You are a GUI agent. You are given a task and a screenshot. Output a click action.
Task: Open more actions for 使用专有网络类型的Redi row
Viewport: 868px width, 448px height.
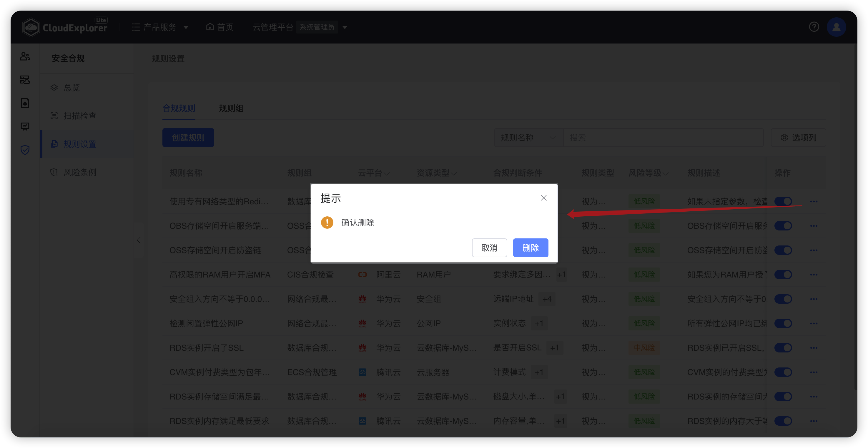point(814,201)
